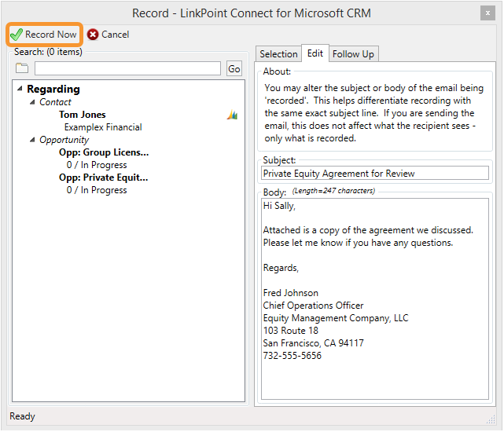Image resolution: width=504 pixels, height=432 pixels.
Task: Collapse the Contact group
Action: click(x=32, y=102)
